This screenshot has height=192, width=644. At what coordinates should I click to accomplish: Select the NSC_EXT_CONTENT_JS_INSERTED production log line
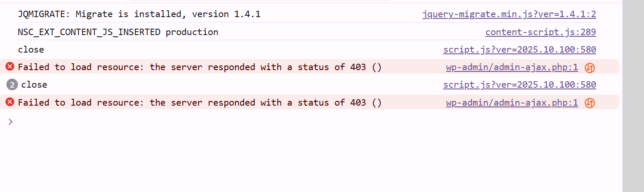point(118,32)
